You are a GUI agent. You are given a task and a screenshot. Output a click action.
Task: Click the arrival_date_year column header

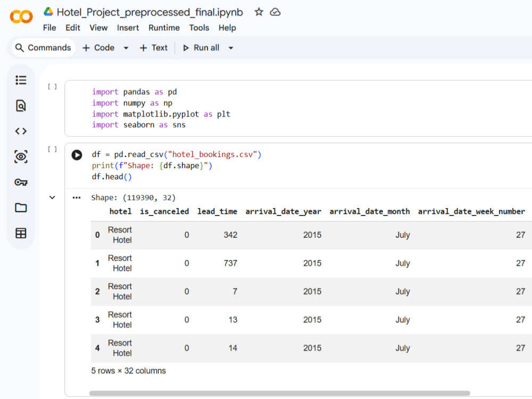pyautogui.click(x=284, y=211)
